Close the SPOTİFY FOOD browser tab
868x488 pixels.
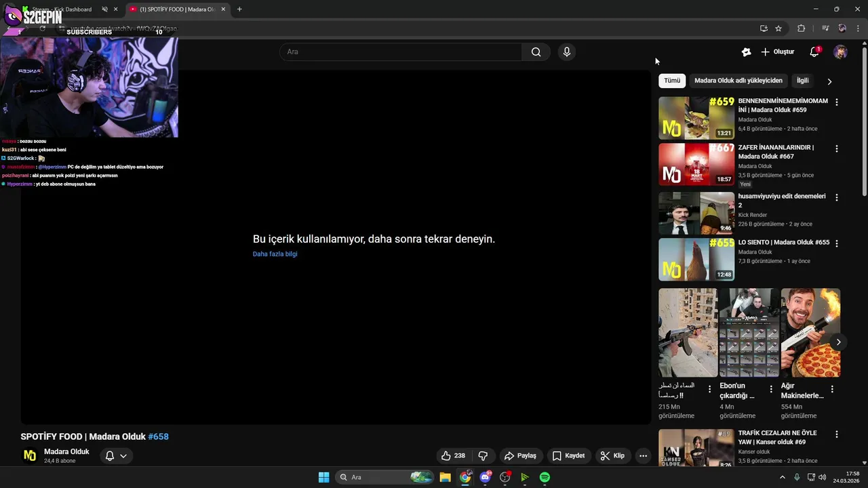[x=223, y=9]
